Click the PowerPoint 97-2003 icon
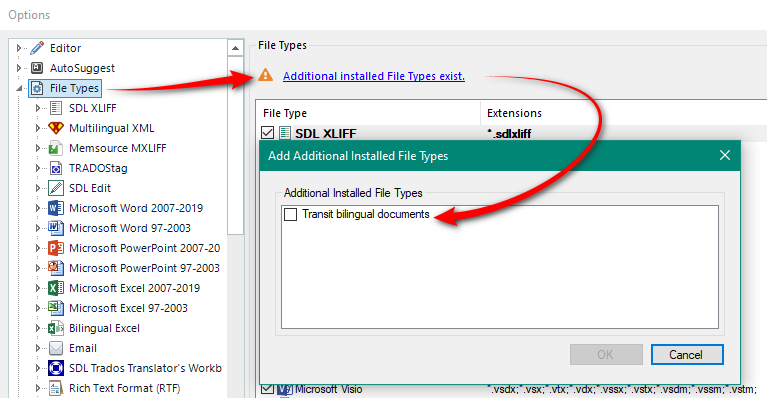This screenshot has width=767, height=398. pos(56,268)
